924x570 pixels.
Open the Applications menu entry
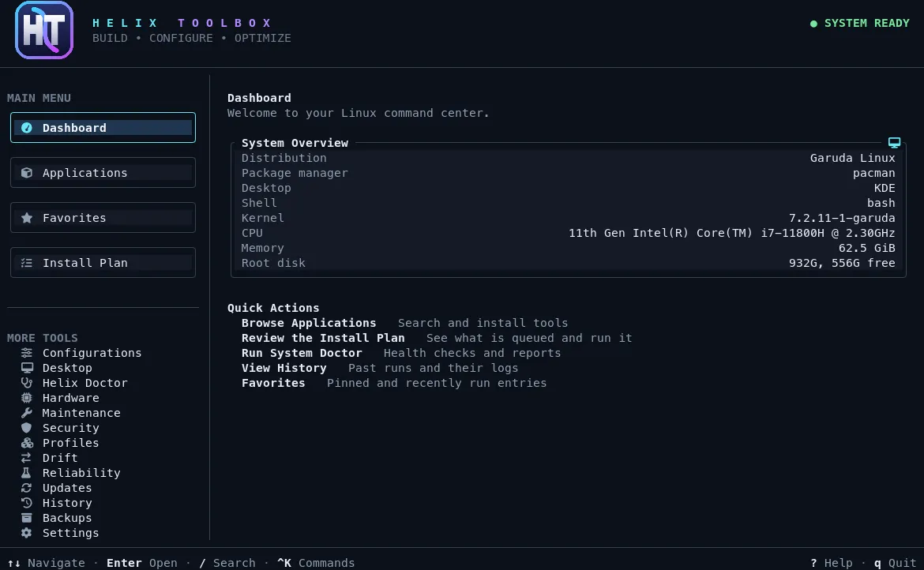tap(103, 173)
